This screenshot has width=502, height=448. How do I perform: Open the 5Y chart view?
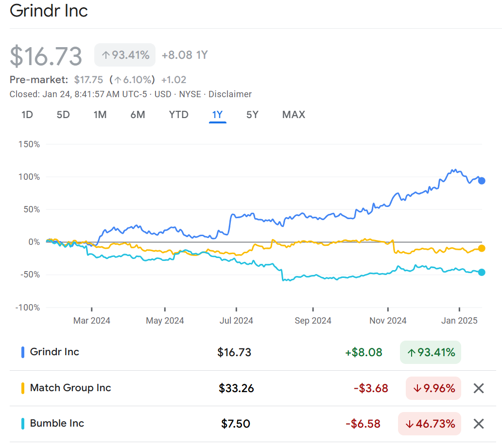pos(252,115)
